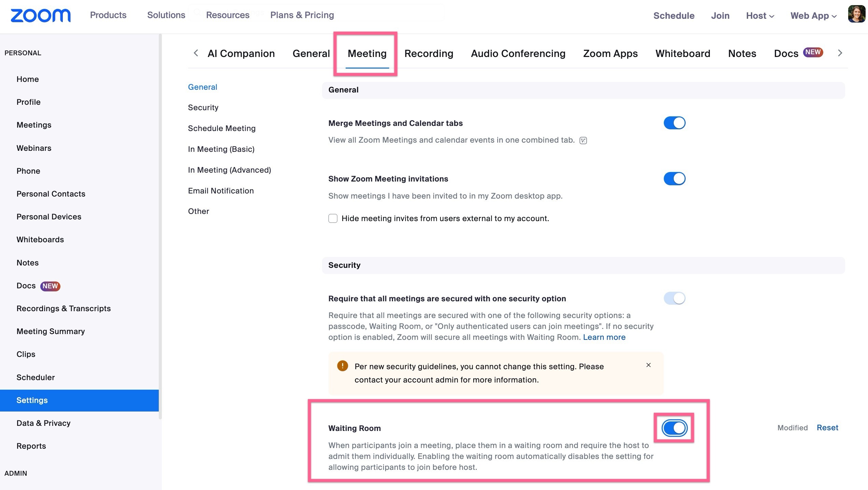Switch to the Recording tab
This screenshot has width=868, height=490.
429,54
